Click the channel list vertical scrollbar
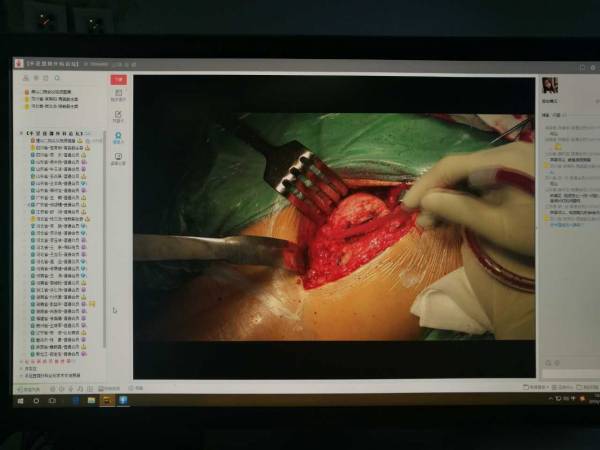The height and width of the screenshot is (450, 600). pyautogui.click(x=104, y=300)
